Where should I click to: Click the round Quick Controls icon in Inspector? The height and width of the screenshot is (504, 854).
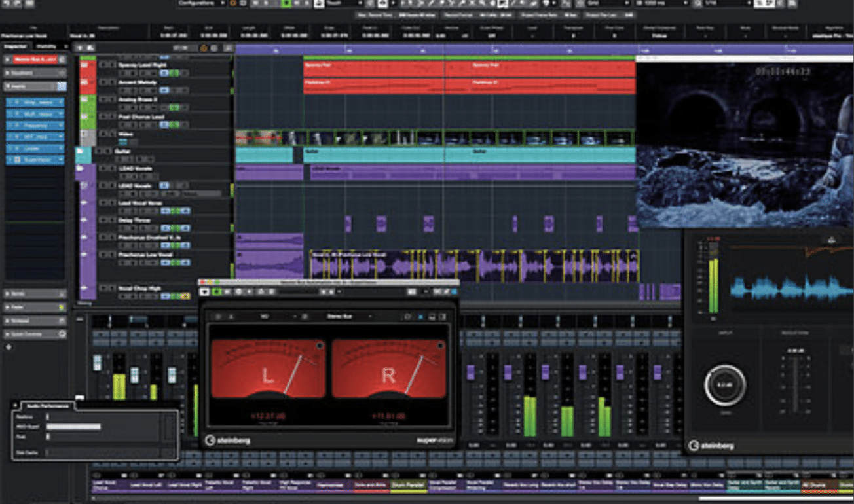click(x=62, y=334)
